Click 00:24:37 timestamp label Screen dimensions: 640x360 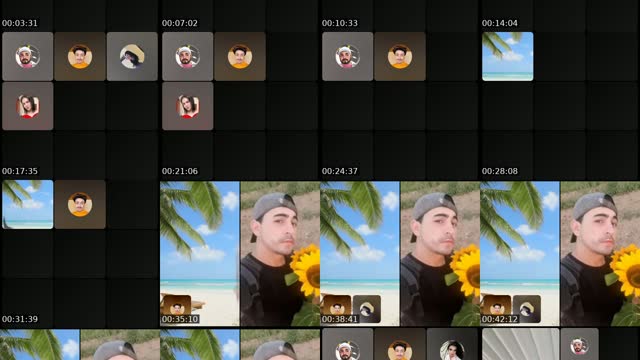(x=340, y=171)
